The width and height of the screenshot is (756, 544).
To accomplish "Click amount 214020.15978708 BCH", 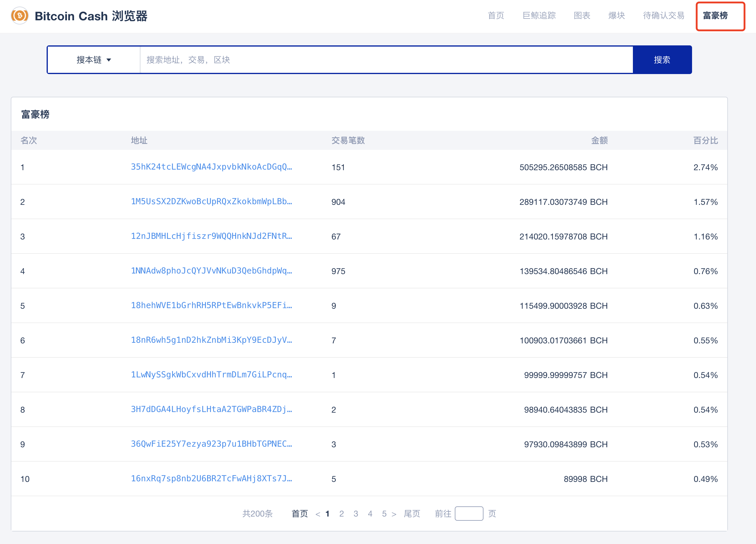I will pos(563,236).
